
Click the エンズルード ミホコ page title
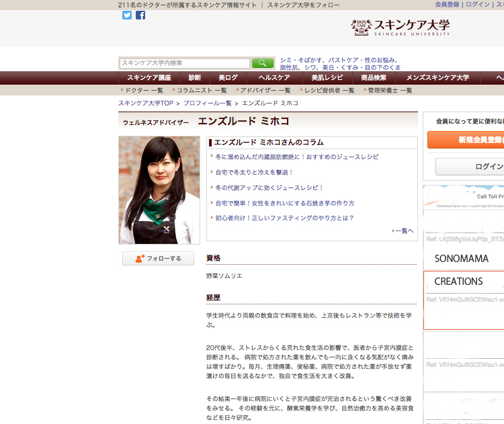243,121
